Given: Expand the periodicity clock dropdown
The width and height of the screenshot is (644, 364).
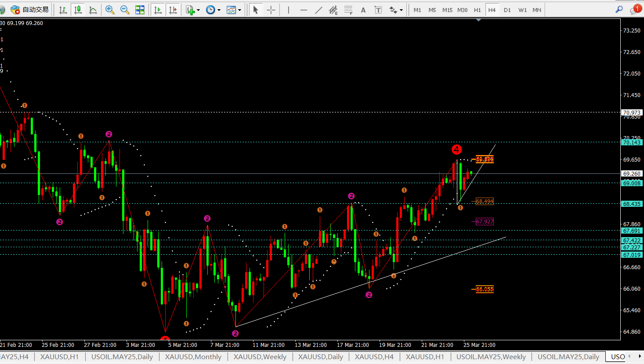Looking at the screenshot, I should click(213, 10).
